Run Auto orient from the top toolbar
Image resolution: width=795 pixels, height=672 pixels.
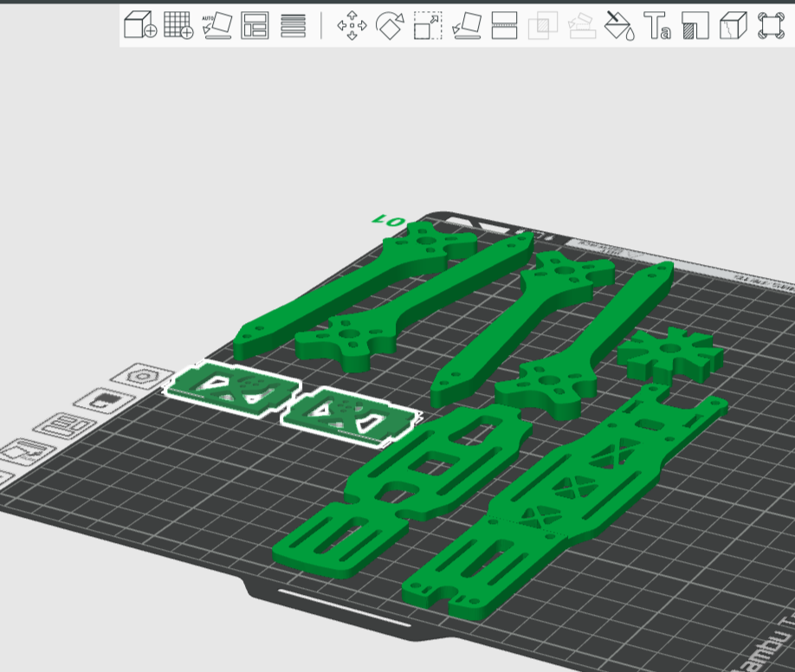(x=217, y=24)
